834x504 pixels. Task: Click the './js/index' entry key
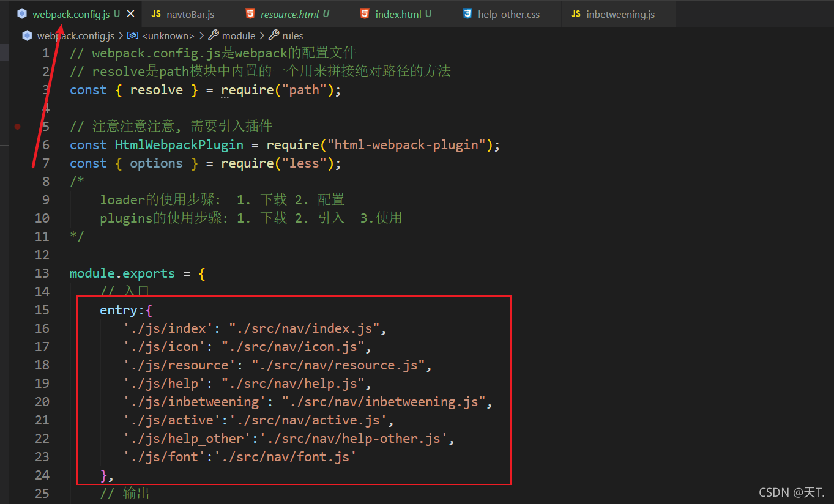coord(168,328)
